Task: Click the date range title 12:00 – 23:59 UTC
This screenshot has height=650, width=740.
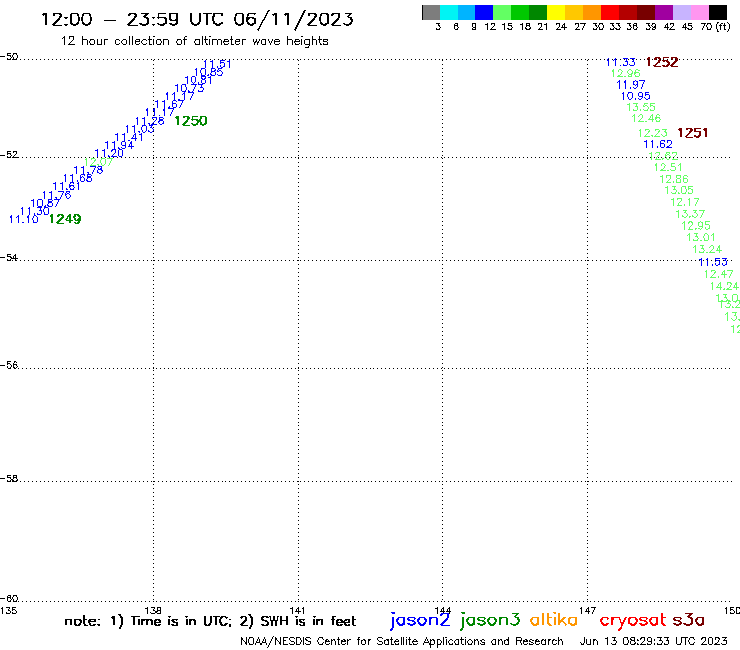Action: [134, 19]
